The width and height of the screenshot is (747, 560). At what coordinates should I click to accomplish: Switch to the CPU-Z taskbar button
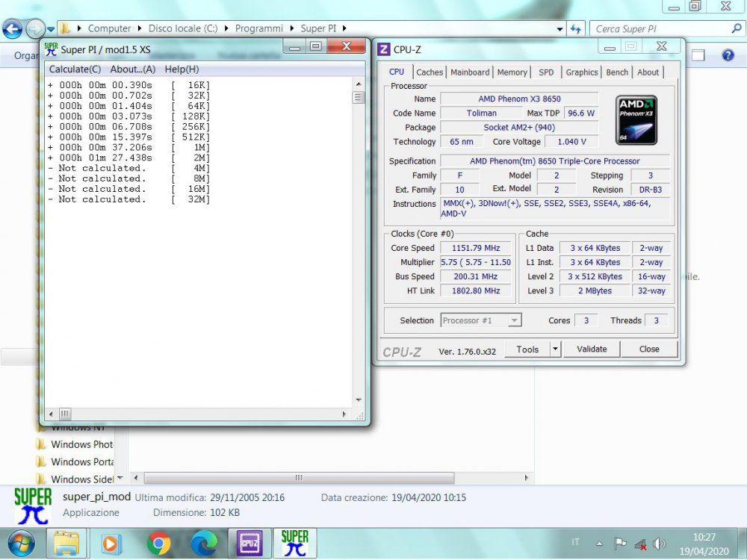[x=249, y=543]
